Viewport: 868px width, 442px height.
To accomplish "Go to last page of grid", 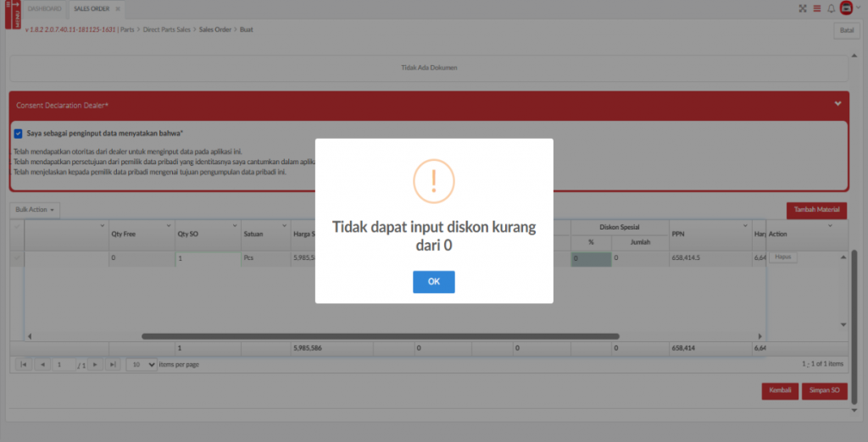I will (x=114, y=364).
